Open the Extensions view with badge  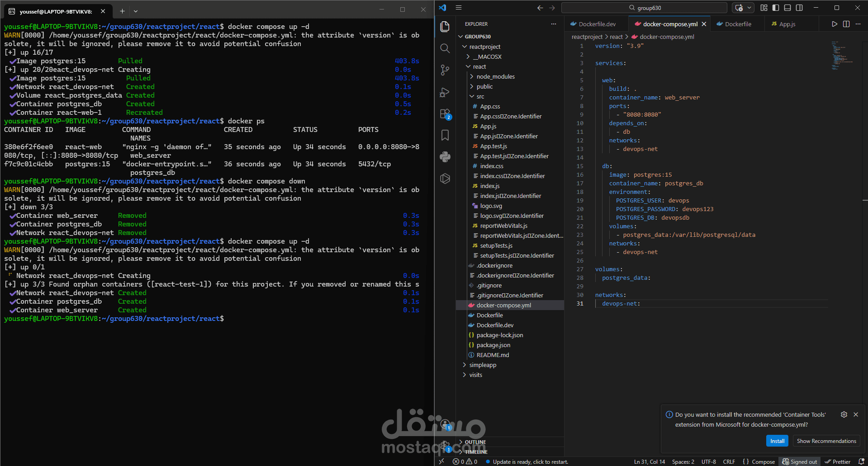[x=445, y=113]
